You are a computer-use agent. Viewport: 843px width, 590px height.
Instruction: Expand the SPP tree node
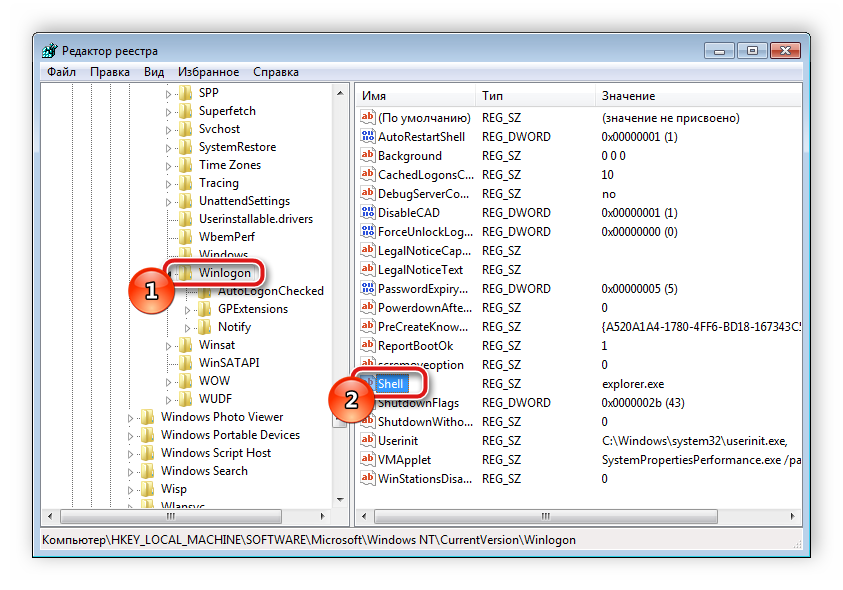click(168, 94)
